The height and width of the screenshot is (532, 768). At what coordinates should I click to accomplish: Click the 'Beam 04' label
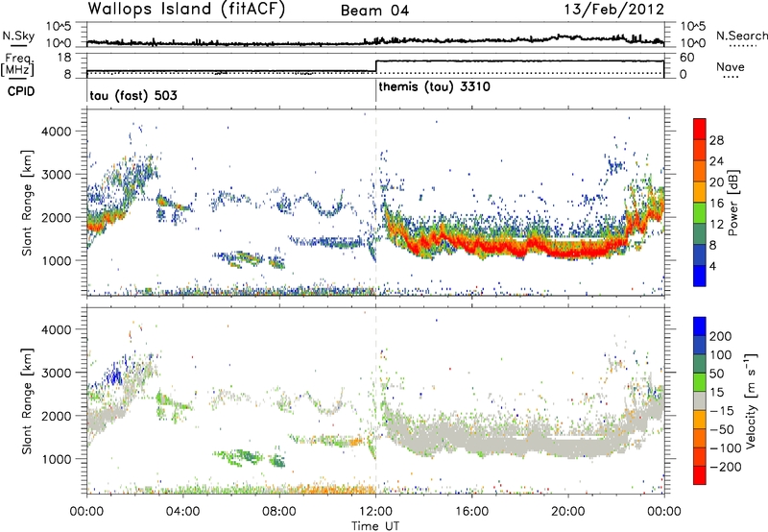(374, 11)
